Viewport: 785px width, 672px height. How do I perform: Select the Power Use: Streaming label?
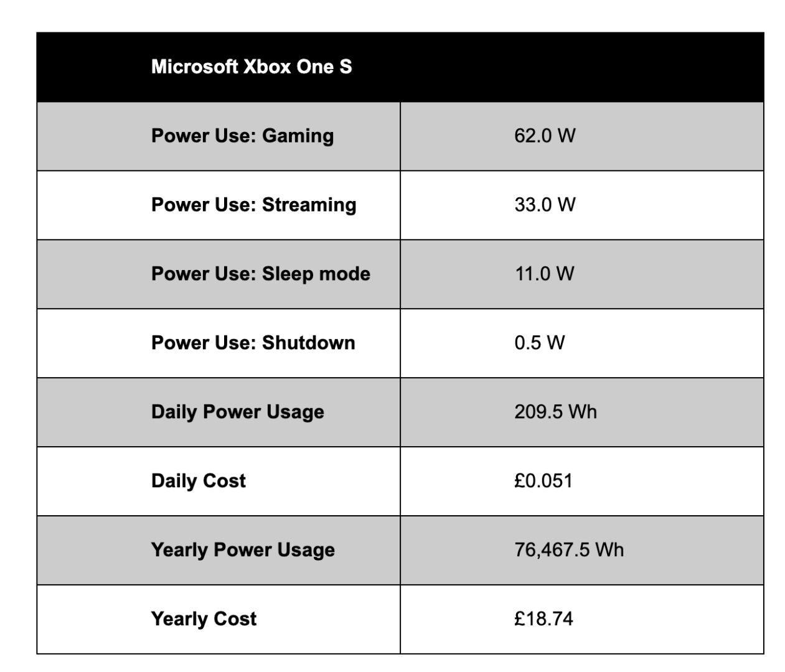click(253, 205)
